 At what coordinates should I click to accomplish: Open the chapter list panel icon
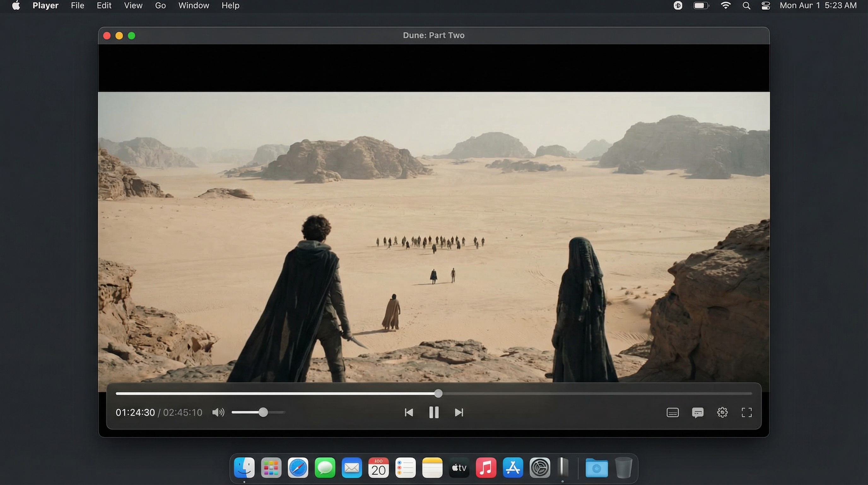672,412
